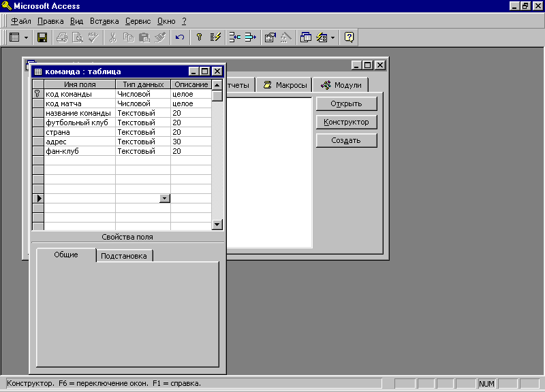Open the Правка menu

tap(50, 21)
